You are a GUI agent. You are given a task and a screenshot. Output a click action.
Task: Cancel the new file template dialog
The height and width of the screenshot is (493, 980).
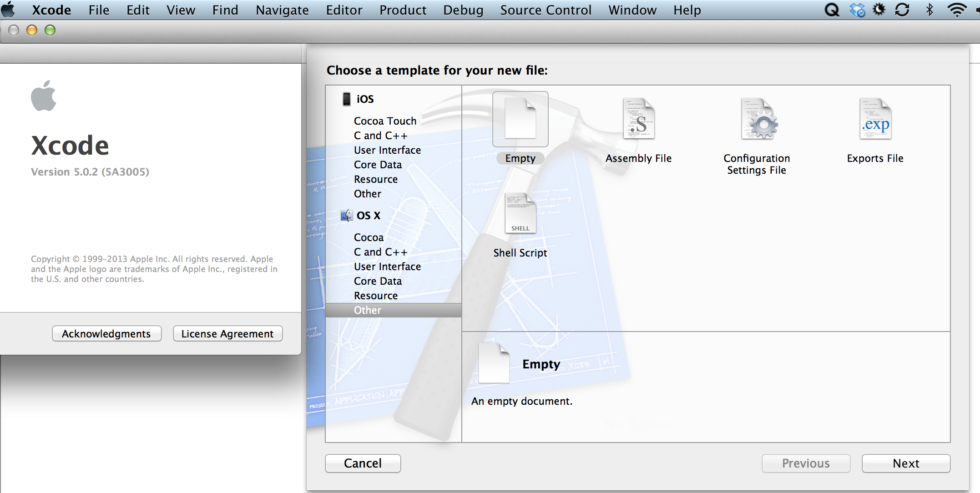(363, 463)
